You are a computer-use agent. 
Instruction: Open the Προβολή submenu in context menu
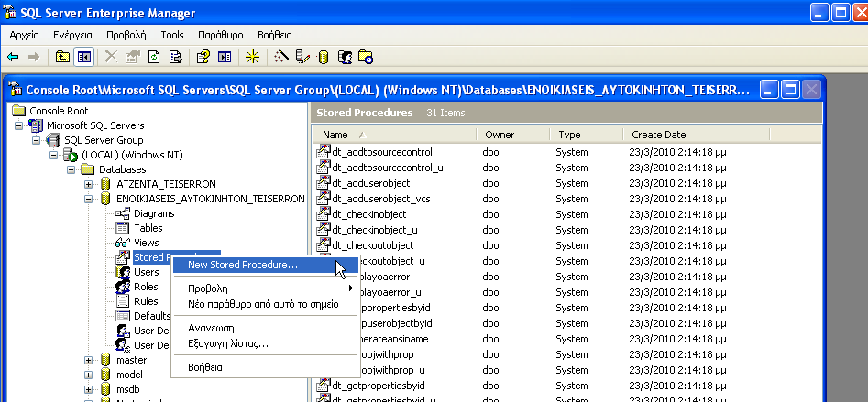coord(265,288)
